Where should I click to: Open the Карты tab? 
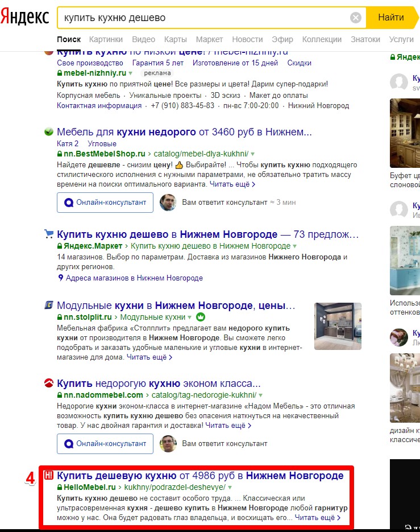175,39
